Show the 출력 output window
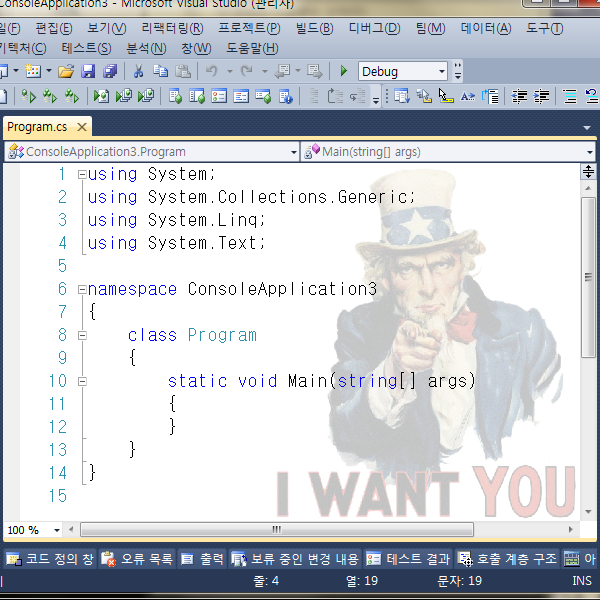This screenshot has width=600, height=600. click(202, 559)
